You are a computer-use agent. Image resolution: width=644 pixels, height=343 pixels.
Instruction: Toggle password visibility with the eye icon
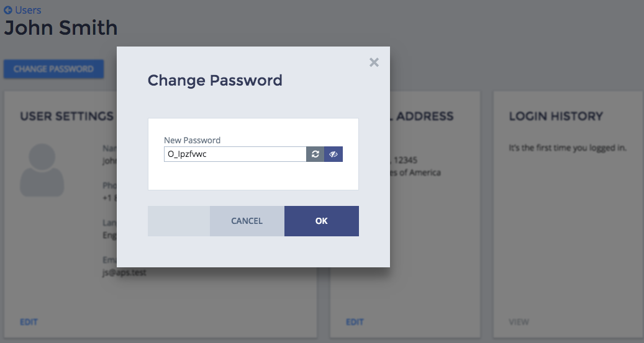point(333,154)
